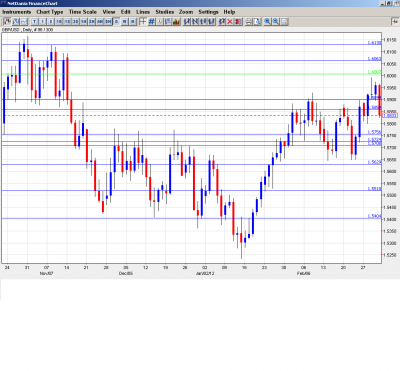
Task: Click the 1.5629 horizontal line label
Action: coord(374,162)
